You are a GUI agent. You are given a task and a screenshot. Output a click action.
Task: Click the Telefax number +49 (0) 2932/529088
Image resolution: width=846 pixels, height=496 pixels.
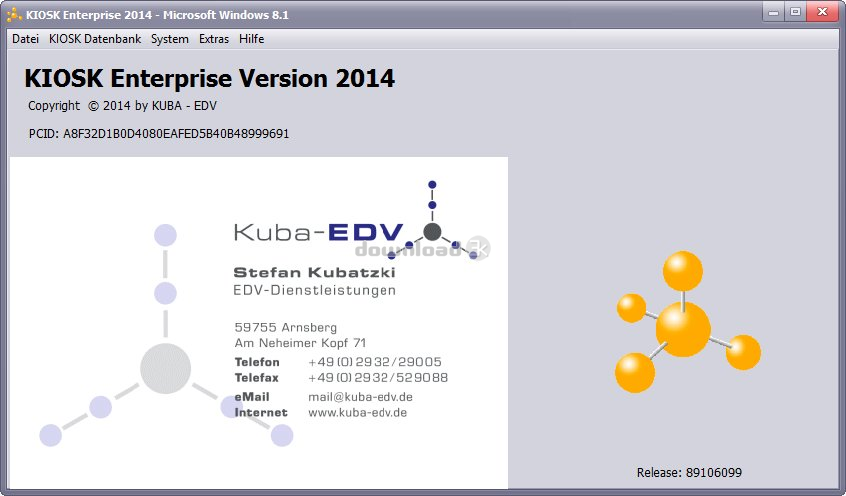click(x=378, y=377)
